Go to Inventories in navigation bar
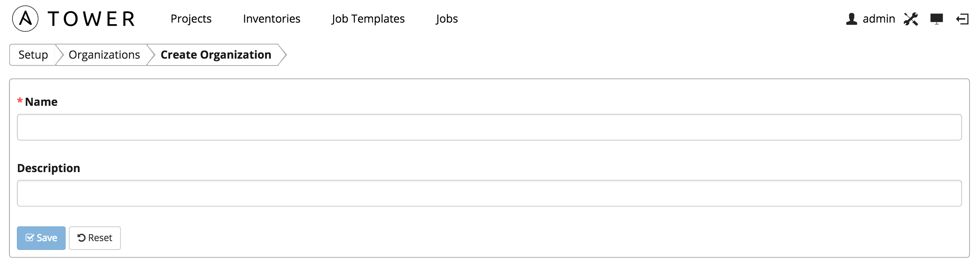This screenshot has width=980, height=276. (x=272, y=19)
